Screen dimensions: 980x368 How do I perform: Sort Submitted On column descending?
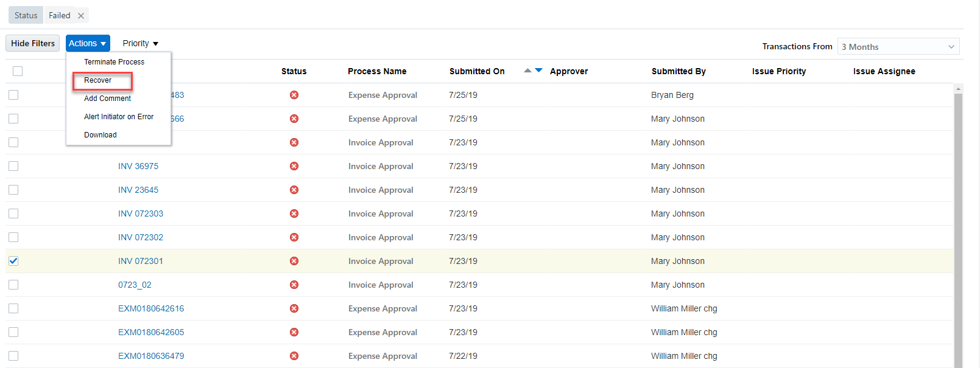[x=538, y=71]
